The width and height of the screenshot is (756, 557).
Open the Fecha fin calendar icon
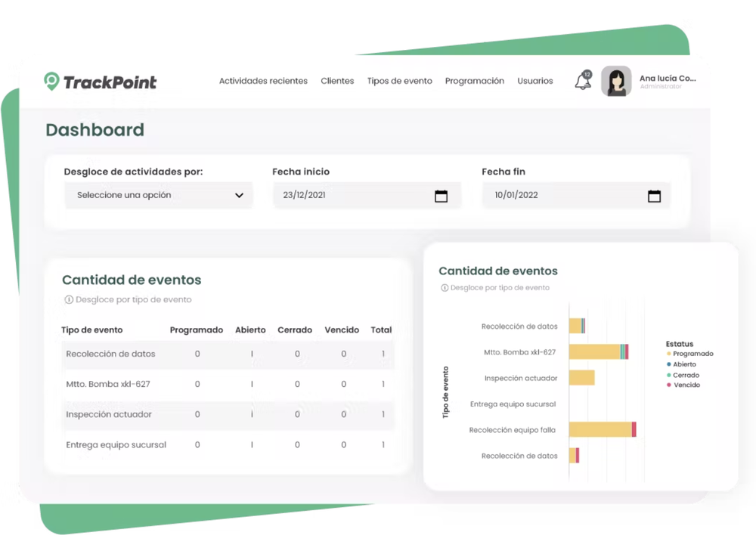point(654,196)
